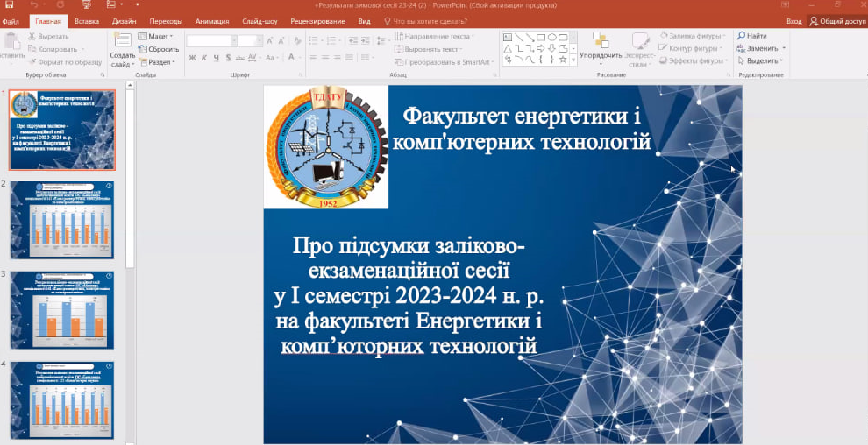Select the right arrow shape in gallery
This screenshot has height=445, width=868.
tap(541, 49)
